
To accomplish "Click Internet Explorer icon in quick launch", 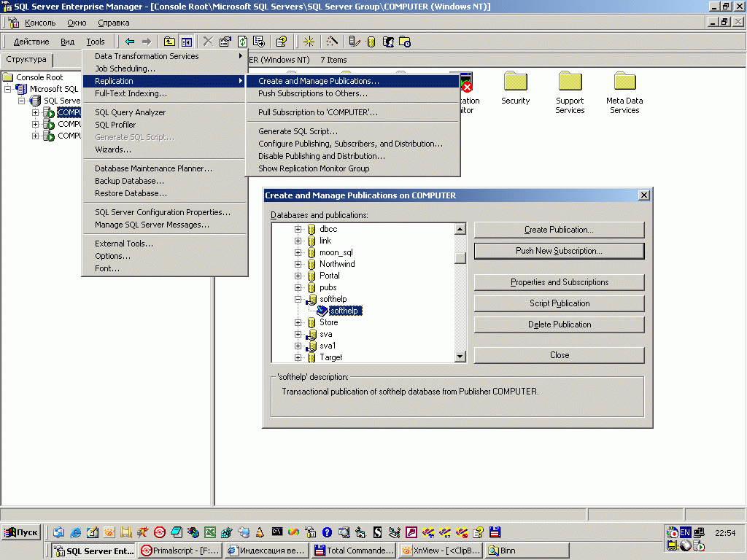I will [75, 532].
